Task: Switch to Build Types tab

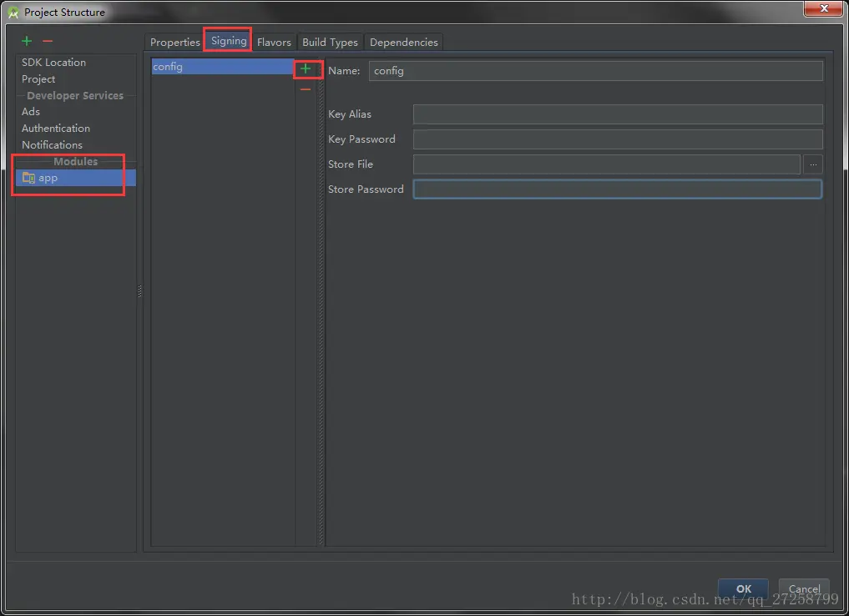Action: pyautogui.click(x=330, y=43)
